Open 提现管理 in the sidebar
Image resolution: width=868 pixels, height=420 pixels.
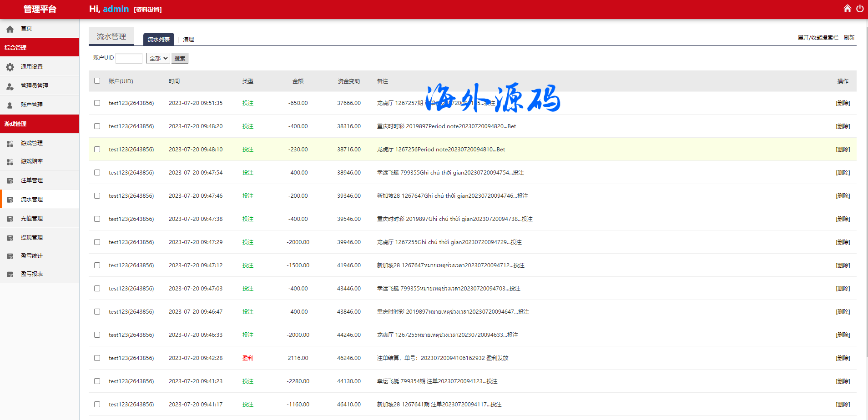click(32, 238)
